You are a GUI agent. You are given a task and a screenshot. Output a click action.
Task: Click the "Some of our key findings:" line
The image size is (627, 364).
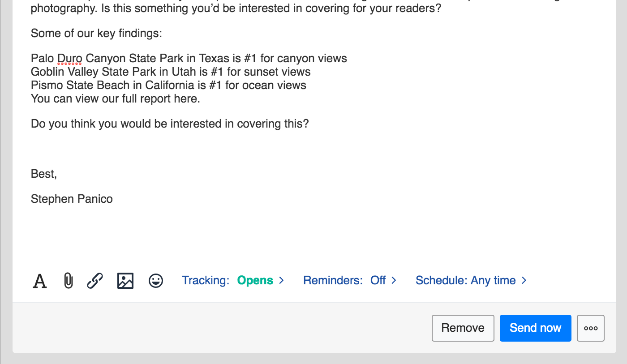click(96, 34)
